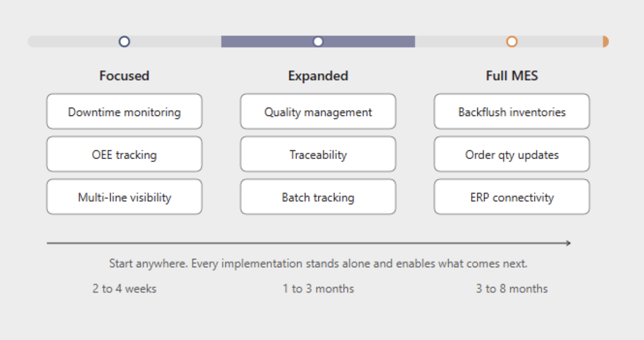
Task: Select the OEE tracking card
Action: tap(124, 154)
